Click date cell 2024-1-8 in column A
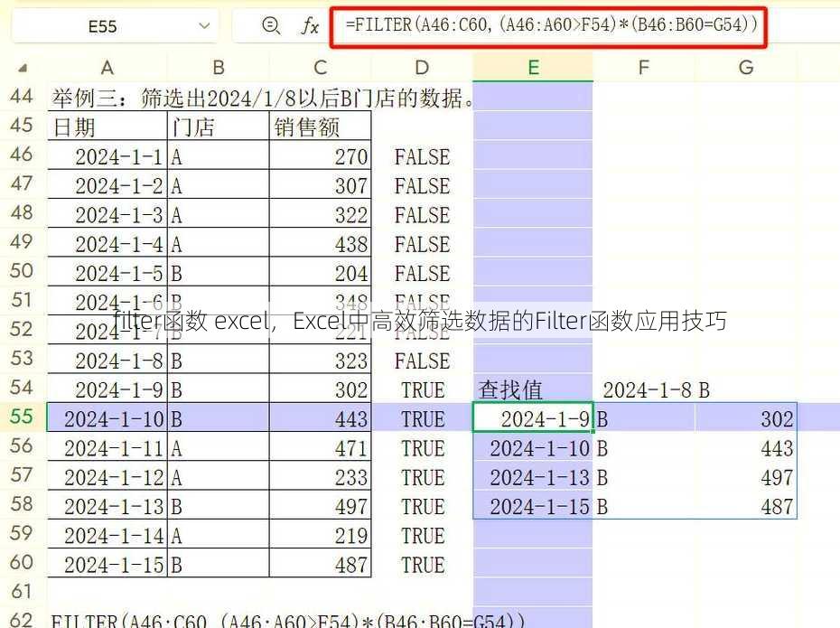Screen dimensions: 840x628 click(107, 360)
